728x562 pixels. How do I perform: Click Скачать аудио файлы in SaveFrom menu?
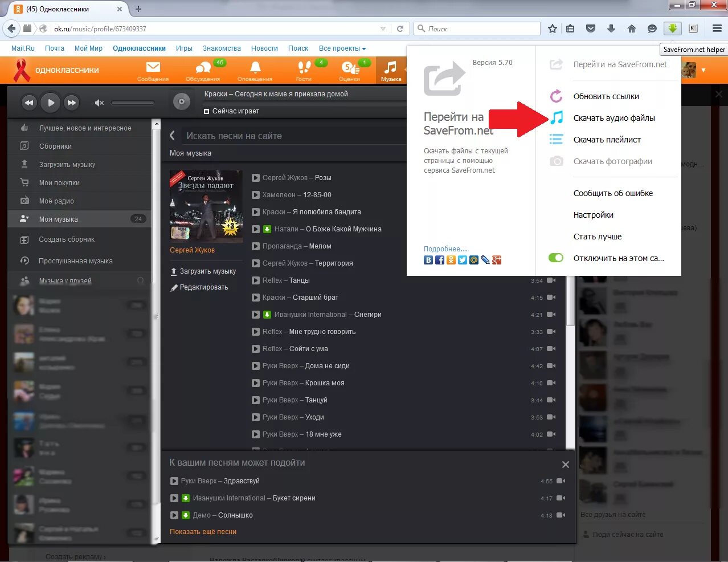[x=614, y=118]
